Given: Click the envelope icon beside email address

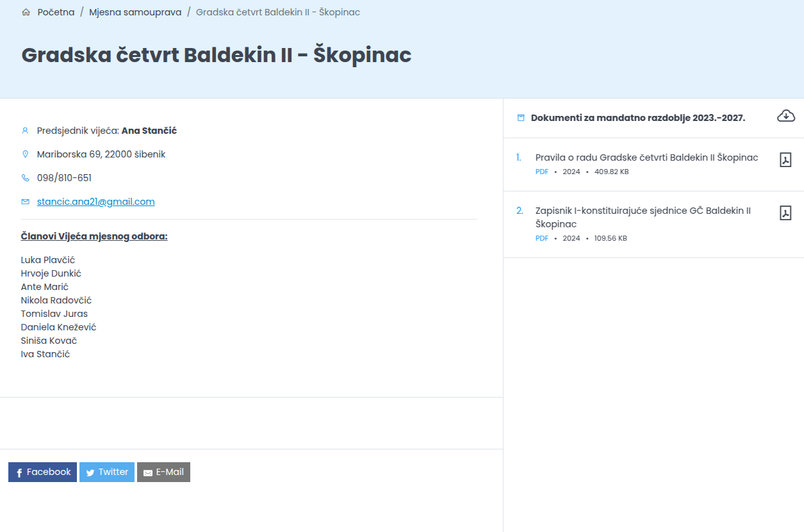Looking at the screenshot, I should [x=26, y=202].
